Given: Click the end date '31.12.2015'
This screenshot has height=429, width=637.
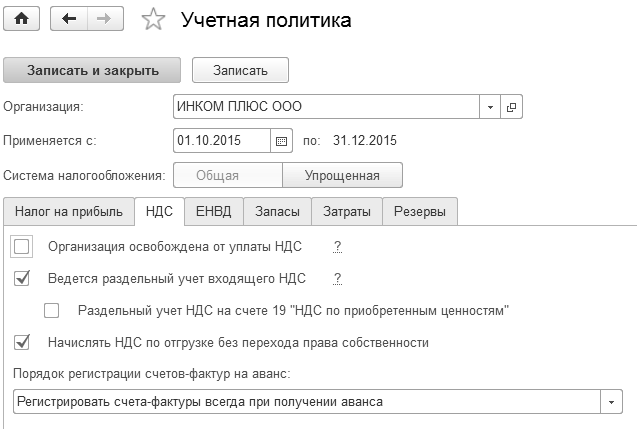Looking at the screenshot, I should tap(365, 141).
